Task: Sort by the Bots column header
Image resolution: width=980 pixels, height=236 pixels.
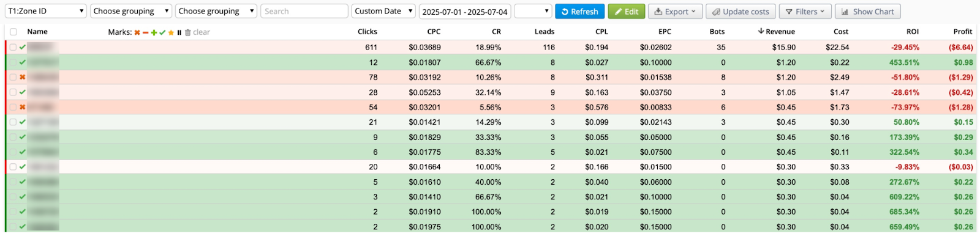Action: tap(717, 32)
